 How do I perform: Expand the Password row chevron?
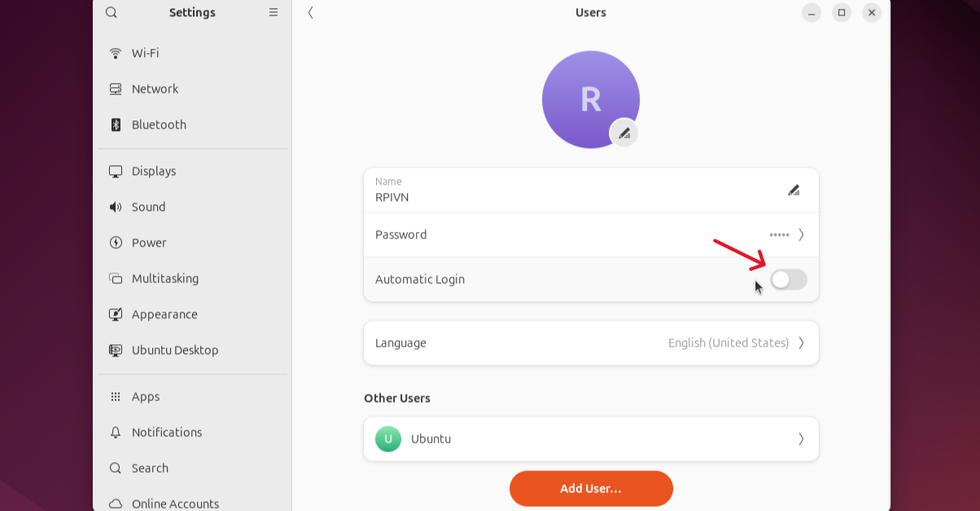pos(801,234)
